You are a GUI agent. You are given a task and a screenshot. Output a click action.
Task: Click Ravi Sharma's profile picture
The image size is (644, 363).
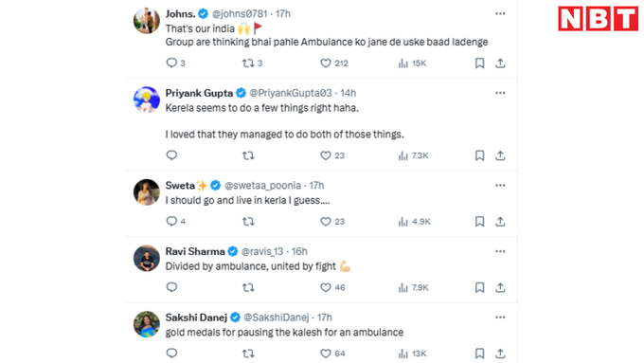[x=147, y=258]
